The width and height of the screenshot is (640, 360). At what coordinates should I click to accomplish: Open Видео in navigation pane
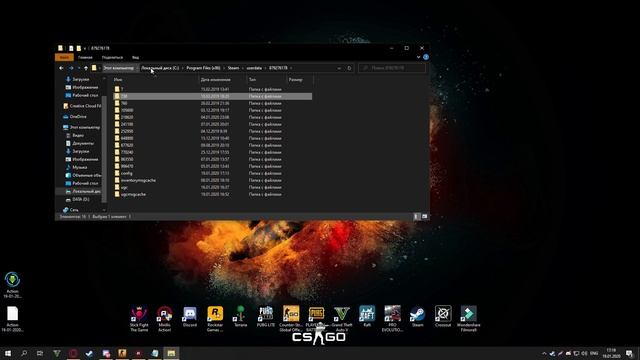75,135
